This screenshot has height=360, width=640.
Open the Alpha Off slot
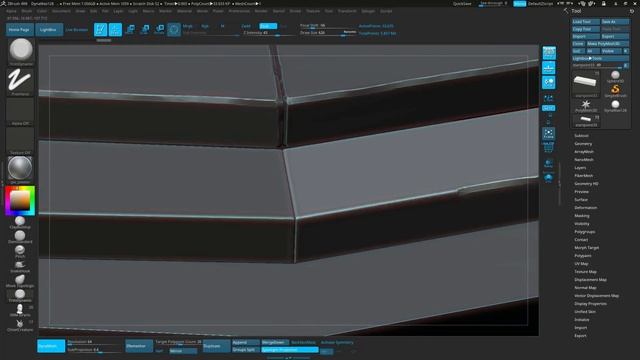click(x=20, y=111)
